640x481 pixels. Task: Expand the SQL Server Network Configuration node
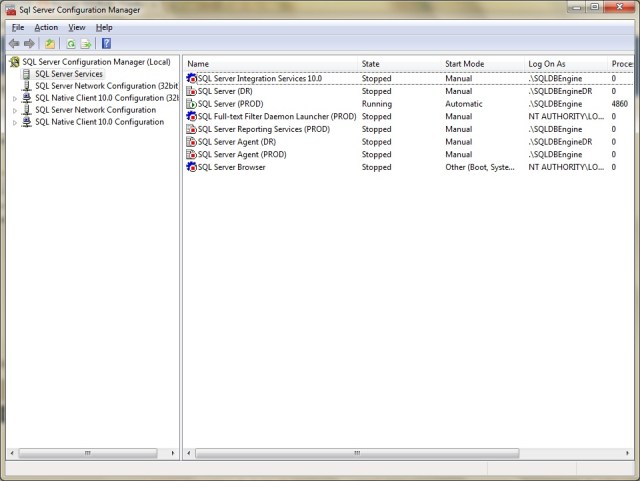coord(14,110)
